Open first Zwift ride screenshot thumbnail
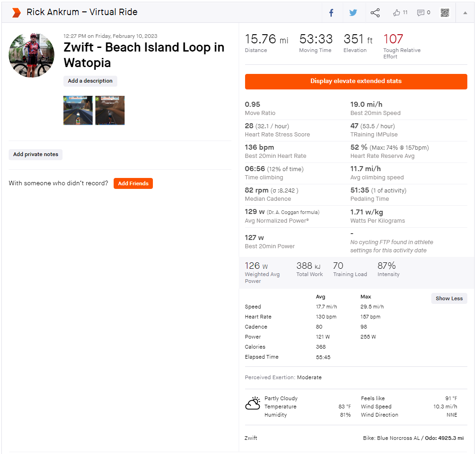The width and height of the screenshot is (476, 454). point(78,110)
